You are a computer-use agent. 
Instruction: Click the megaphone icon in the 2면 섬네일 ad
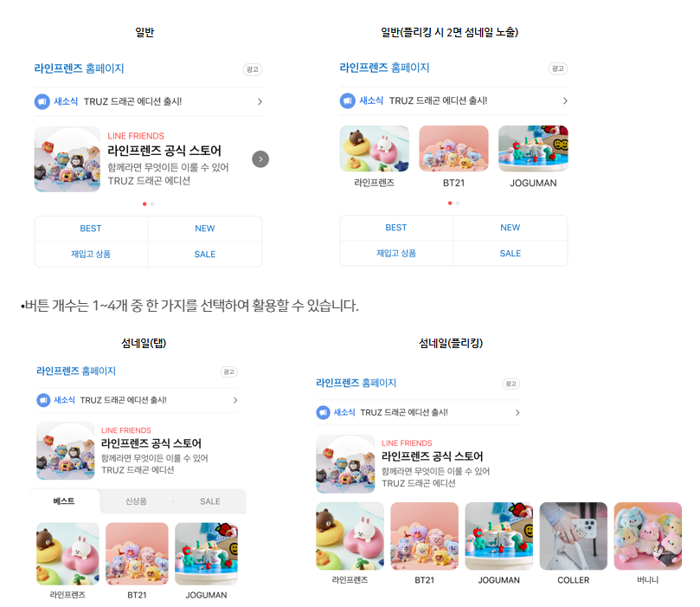pyautogui.click(x=347, y=100)
